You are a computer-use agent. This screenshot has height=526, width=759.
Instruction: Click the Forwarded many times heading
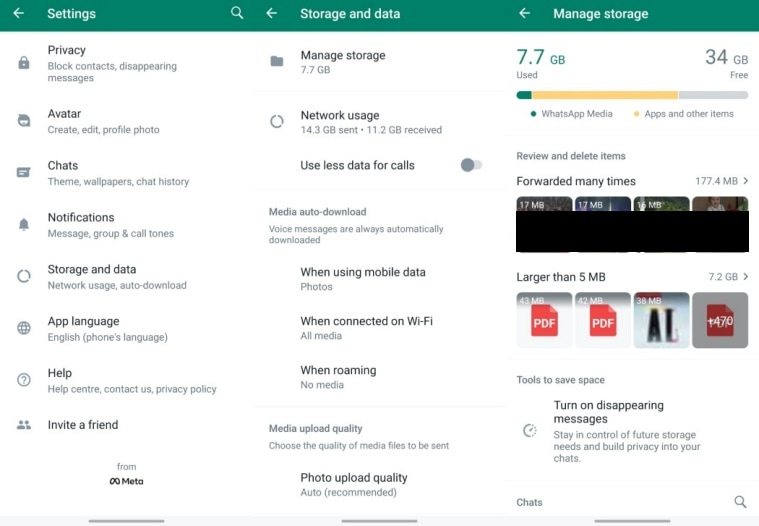(576, 181)
